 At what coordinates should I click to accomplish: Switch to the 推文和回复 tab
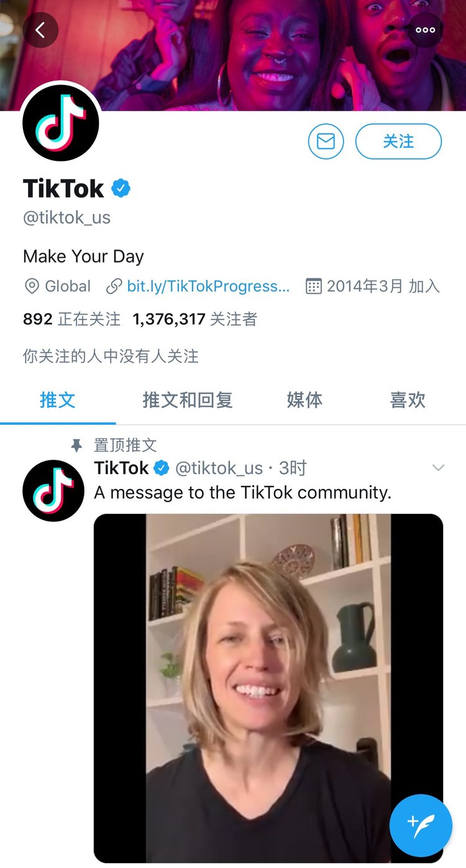pyautogui.click(x=188, y=400)
